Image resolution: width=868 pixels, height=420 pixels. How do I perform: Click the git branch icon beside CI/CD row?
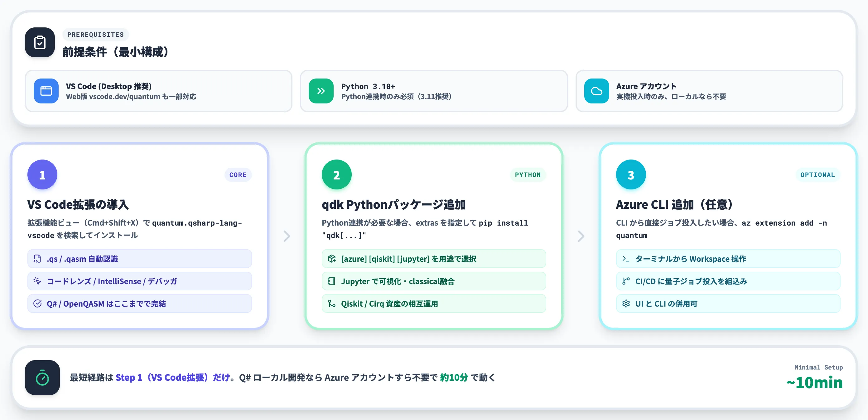pyautogui.click(x=626, y=281)
